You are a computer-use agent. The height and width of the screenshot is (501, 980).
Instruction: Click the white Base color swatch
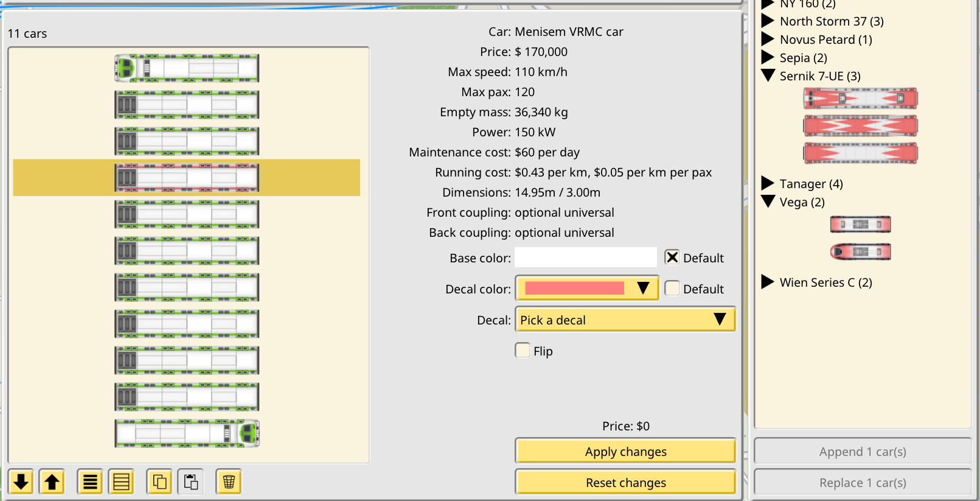pos(585,258)
